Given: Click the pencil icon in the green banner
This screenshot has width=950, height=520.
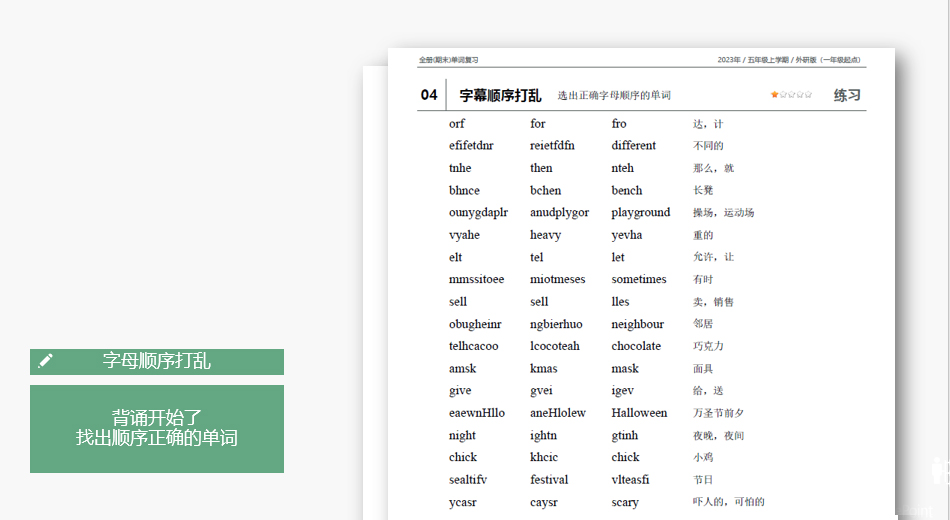Looking at the screenshot, I should tap(45, 361).
